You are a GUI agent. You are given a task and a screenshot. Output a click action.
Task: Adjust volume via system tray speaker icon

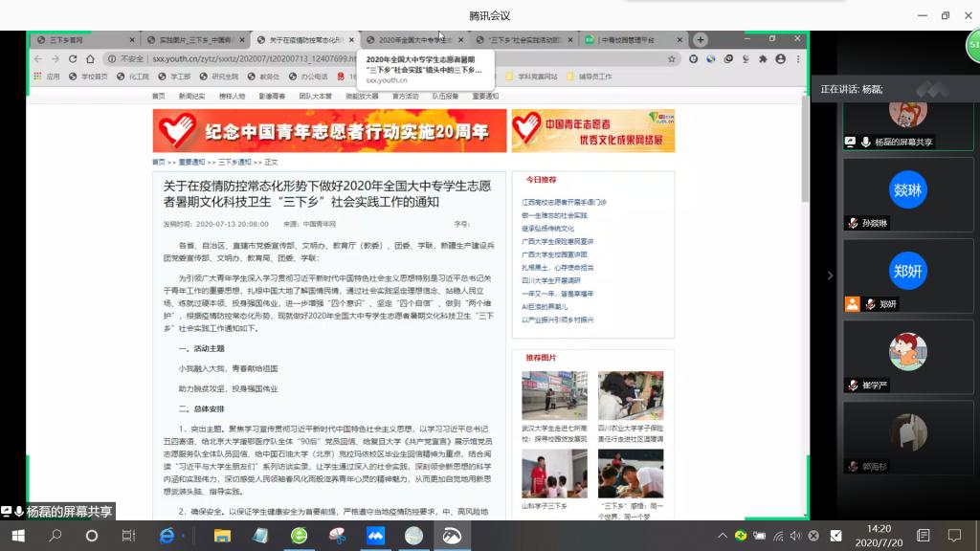pos(794,536)
